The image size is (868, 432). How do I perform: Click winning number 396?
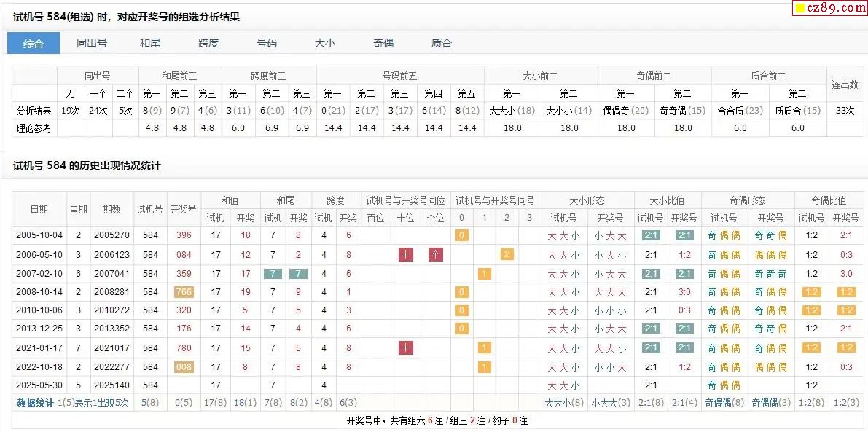click(x=184, y=235)
